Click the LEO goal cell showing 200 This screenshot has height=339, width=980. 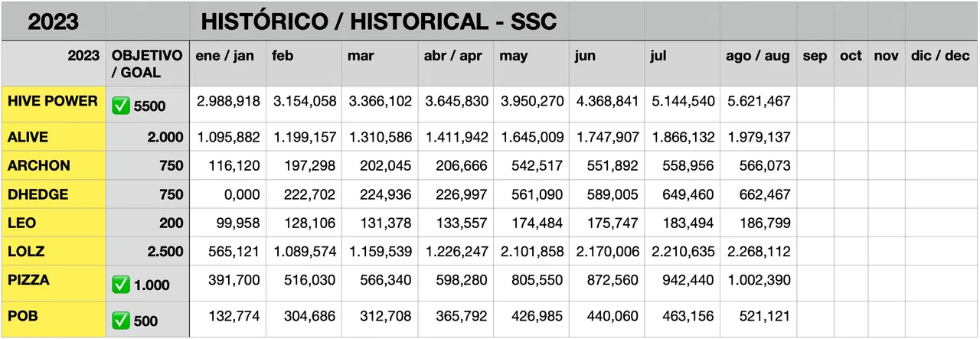(x=171, y=223)
